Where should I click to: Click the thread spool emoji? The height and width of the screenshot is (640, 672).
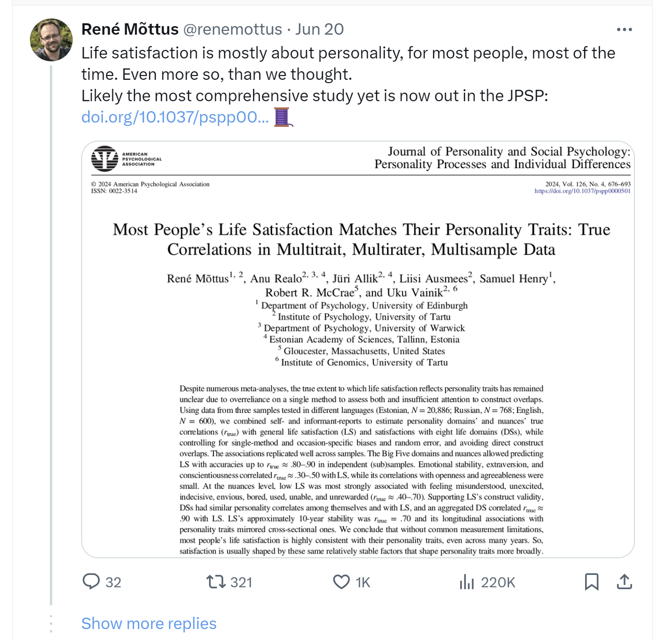point(283,117)
